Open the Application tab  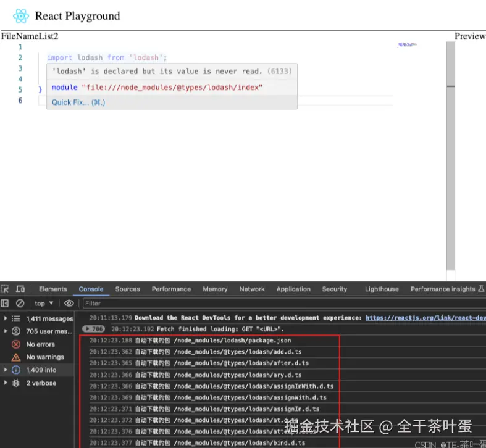coord(293,289)
